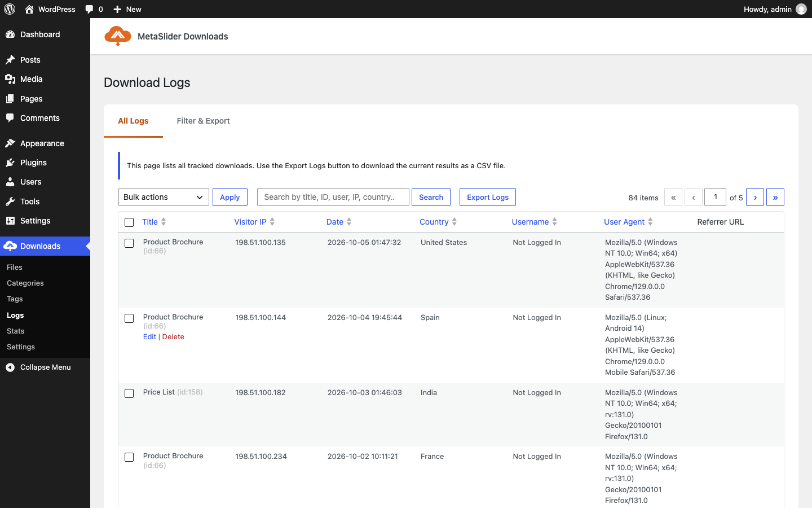Click the Collapse Menu arrow icon

[10, 367]
